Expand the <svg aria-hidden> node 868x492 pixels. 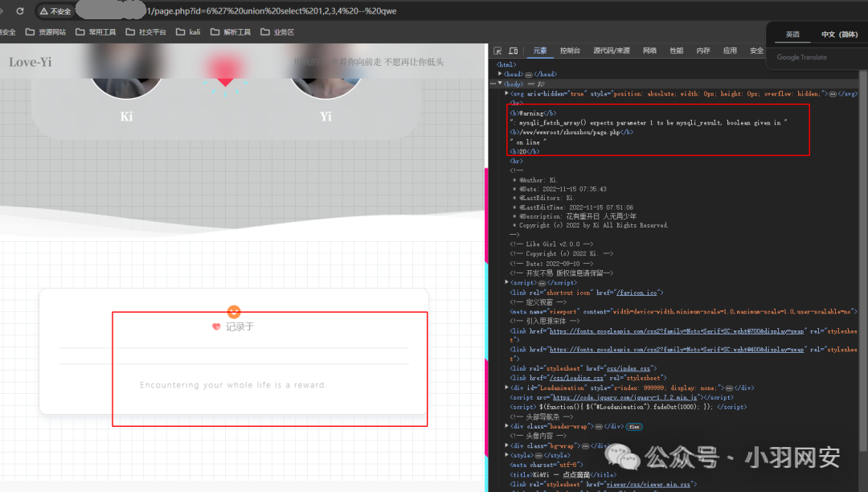pos(506,93)
